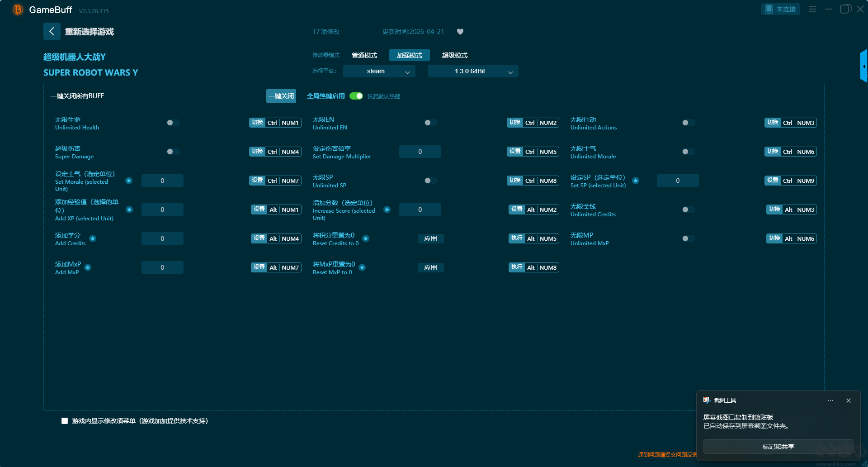868x467 pixels.
Task: Click the 切换 Ctrl NUM2 hotkey for Unlimited EN
Action: coord(533,123)
